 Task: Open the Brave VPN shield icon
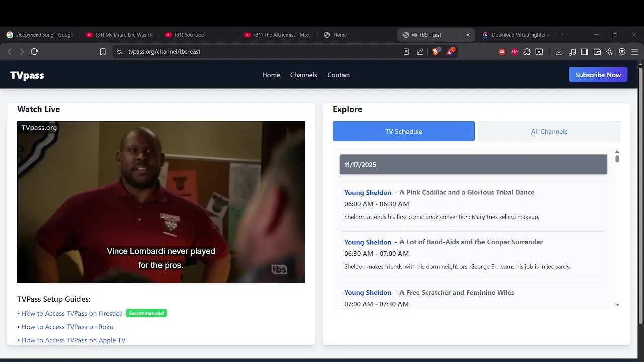pyautogui.click(x=622, y=51)
